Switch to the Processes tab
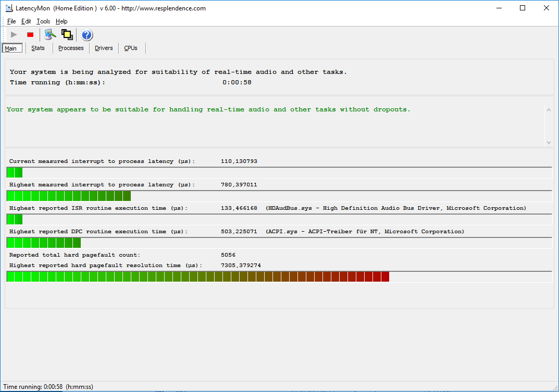Screen dimensions: 559x392 71,48
